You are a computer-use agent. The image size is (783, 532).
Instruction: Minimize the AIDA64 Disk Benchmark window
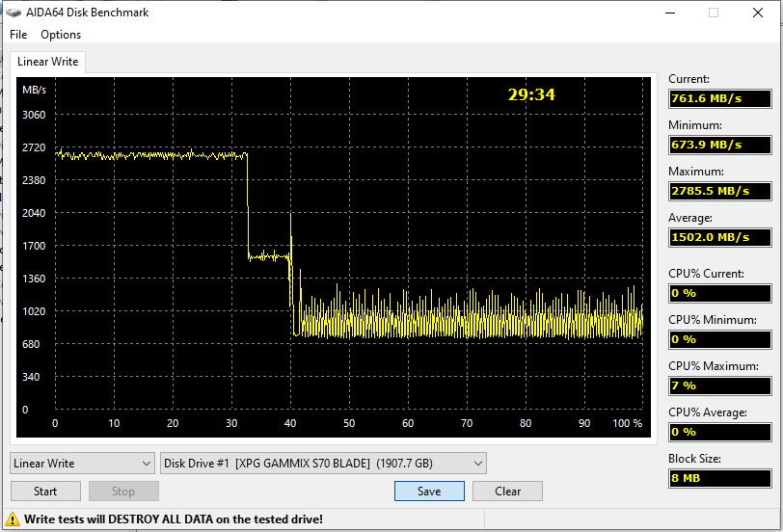click(x=670, y=13)
